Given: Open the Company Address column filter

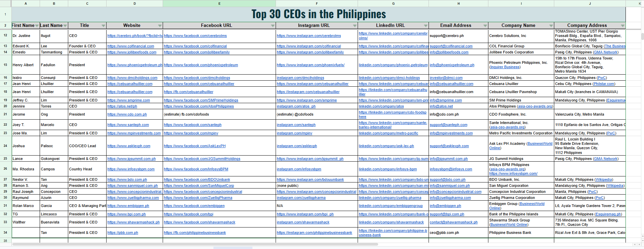Looking at the screenshot, I should coord(623,26).
